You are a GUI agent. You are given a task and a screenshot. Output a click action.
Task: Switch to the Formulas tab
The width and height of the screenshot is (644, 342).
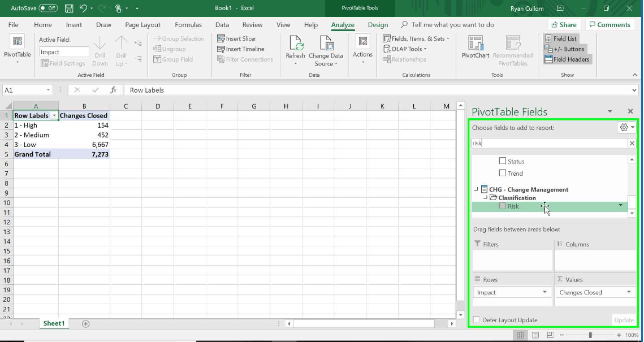[188, 25]
